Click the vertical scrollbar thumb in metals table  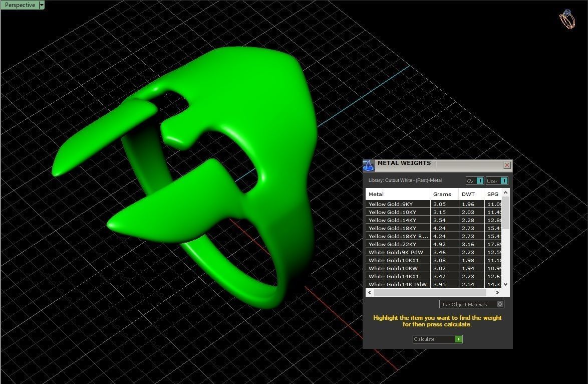tap(505, 213)
